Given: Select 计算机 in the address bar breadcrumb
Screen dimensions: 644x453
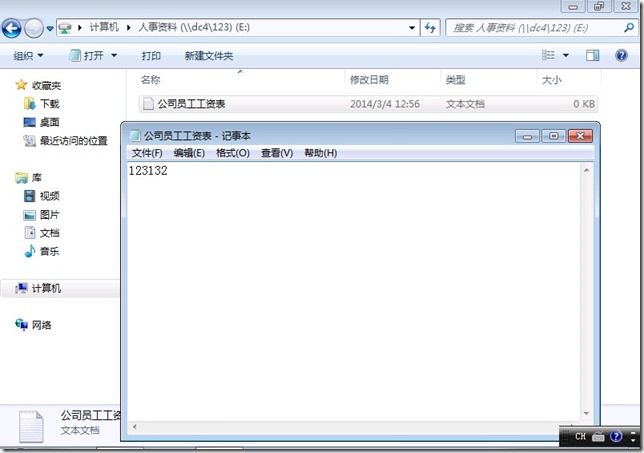Looking at the screenshot, I should 104,28.
